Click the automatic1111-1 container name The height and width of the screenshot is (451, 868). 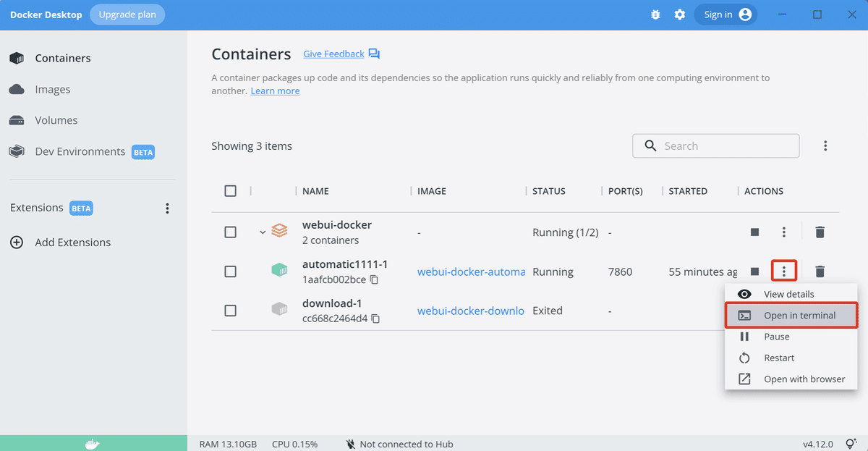pyautogui.click(x=345, y=264)
